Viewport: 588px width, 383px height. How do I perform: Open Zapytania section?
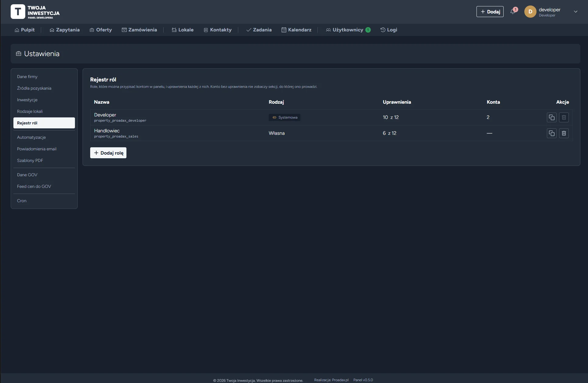click(x=65, y=30)
